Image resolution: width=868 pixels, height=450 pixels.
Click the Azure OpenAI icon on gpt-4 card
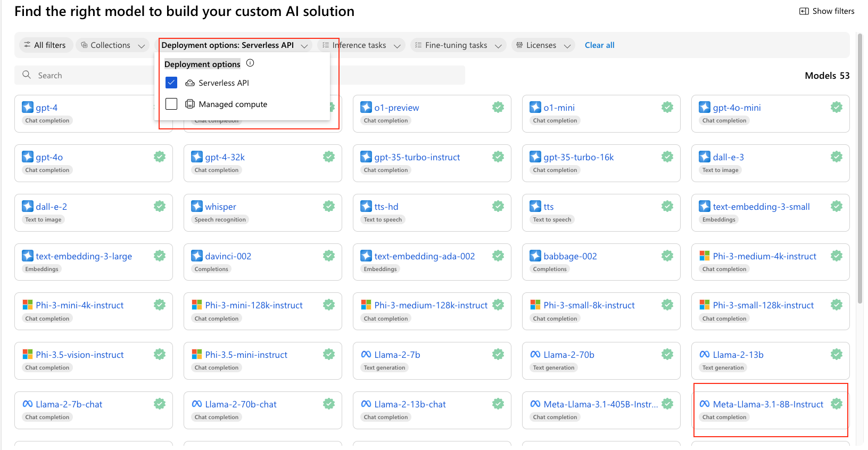(28, 107)
